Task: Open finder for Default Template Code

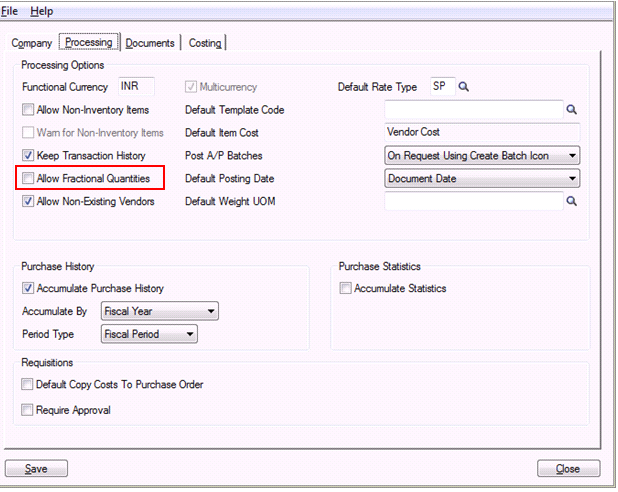Action: click(571, 110)
